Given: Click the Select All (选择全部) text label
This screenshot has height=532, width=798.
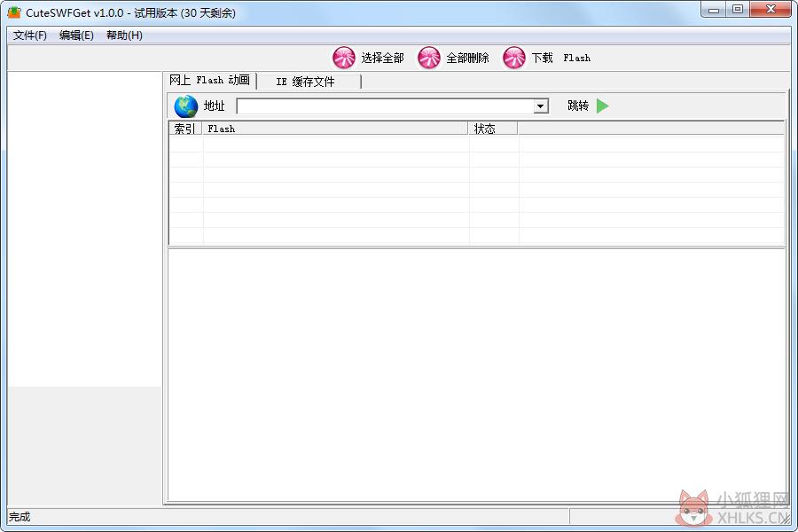Looking at the screenshot, I should click(383, 58).
